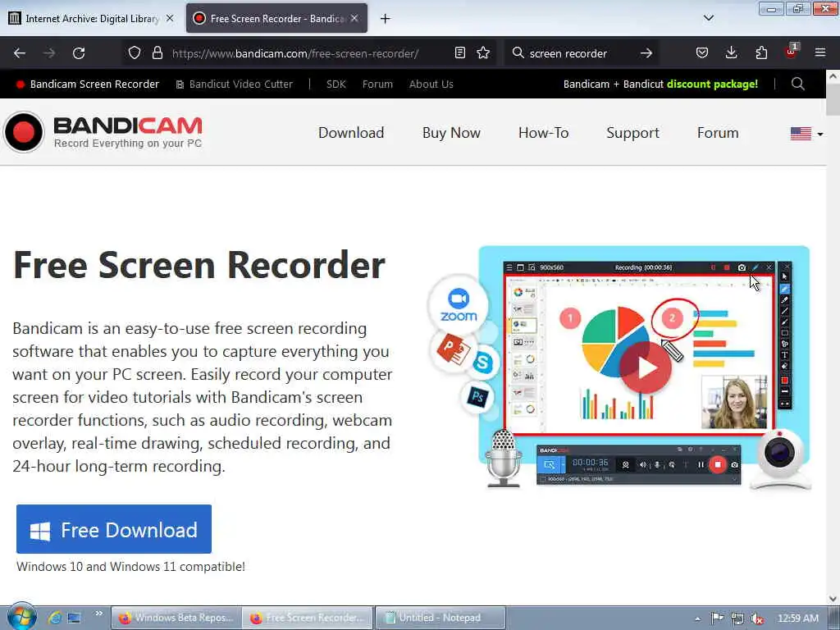This screenshot has height=630, width=840.
Task: Open the Buy Now menu item
Action: click(451, 133)
